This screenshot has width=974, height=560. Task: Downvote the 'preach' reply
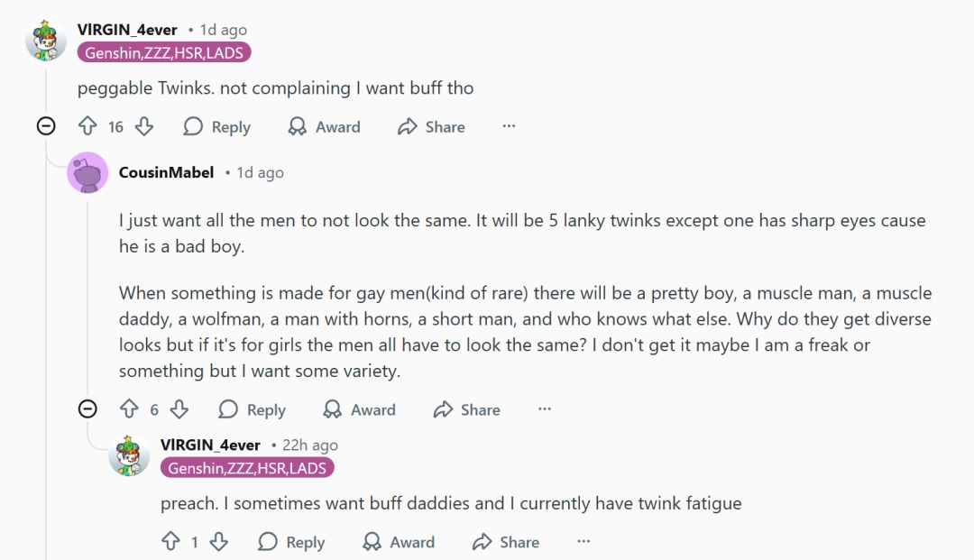pyautogui.click(x=218, y=542)
